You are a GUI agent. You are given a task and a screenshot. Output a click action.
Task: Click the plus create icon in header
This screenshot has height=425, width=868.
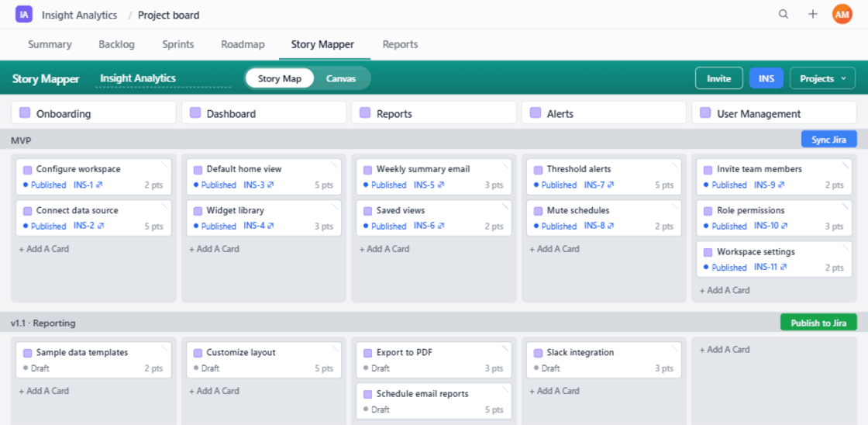pyautogui.click(x=813, y=15)
